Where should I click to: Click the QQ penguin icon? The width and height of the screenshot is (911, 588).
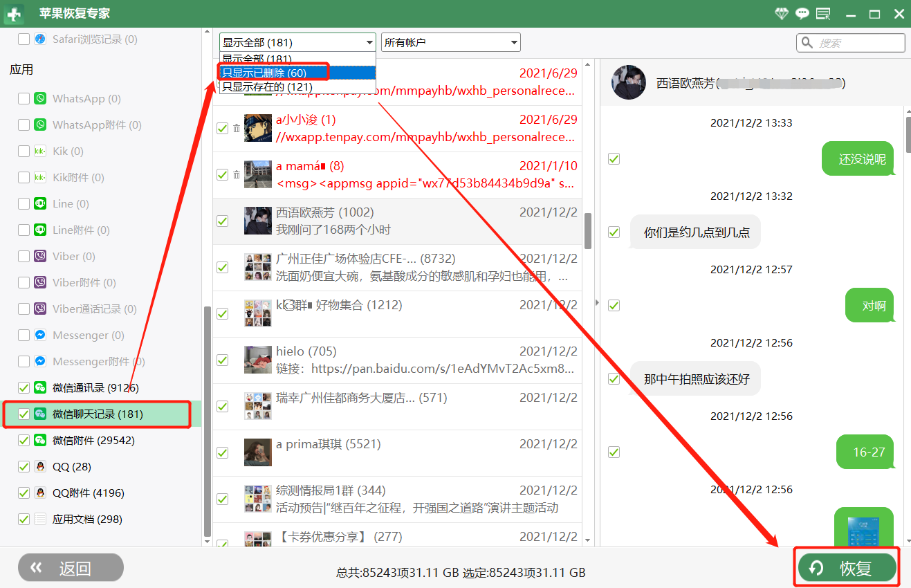41,467
